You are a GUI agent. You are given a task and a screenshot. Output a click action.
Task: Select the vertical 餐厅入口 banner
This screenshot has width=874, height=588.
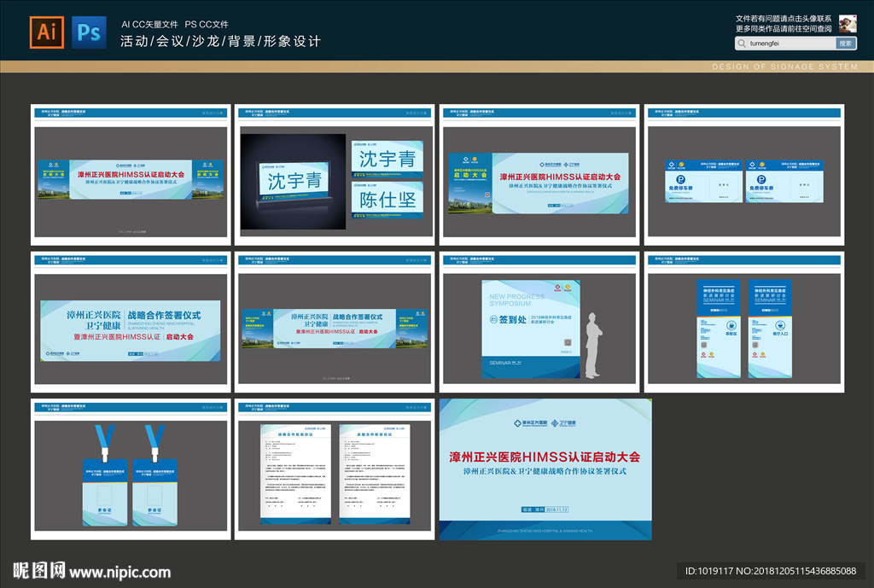pyautogui.click(x=770, y=329)
